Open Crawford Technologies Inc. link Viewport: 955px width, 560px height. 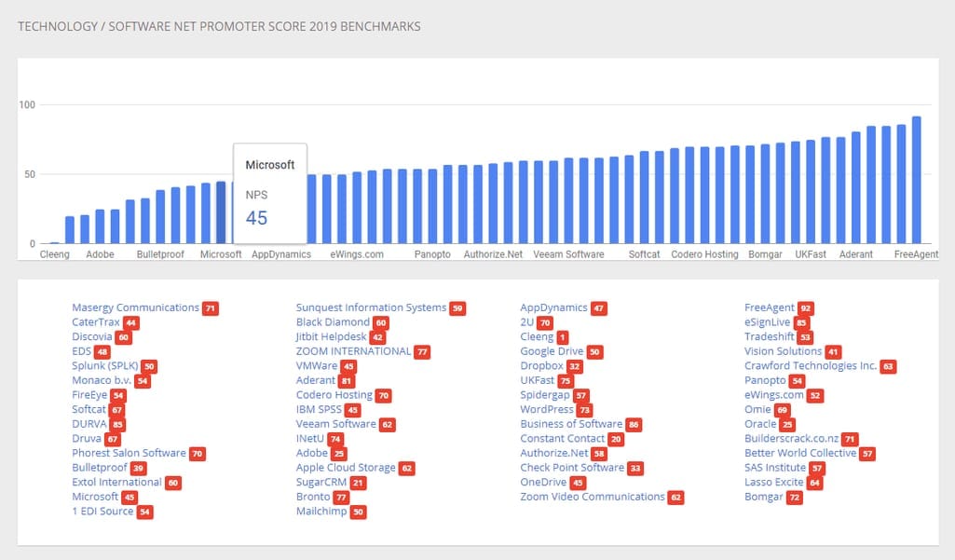811,366
